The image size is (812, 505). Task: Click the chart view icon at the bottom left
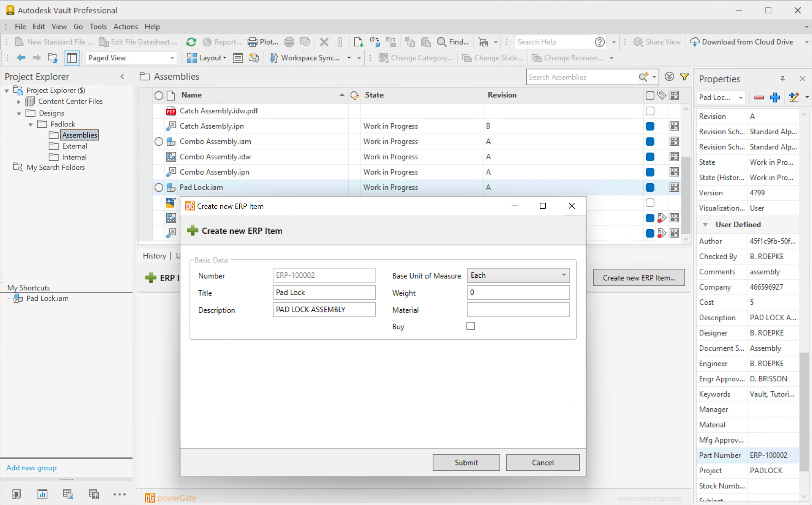[x=42, y=494]
